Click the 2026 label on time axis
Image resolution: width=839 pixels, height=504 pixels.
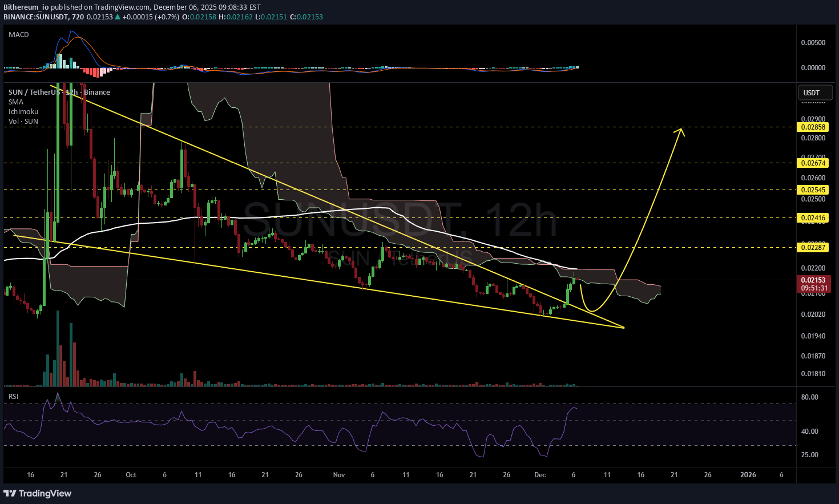[x=748, y=475]
